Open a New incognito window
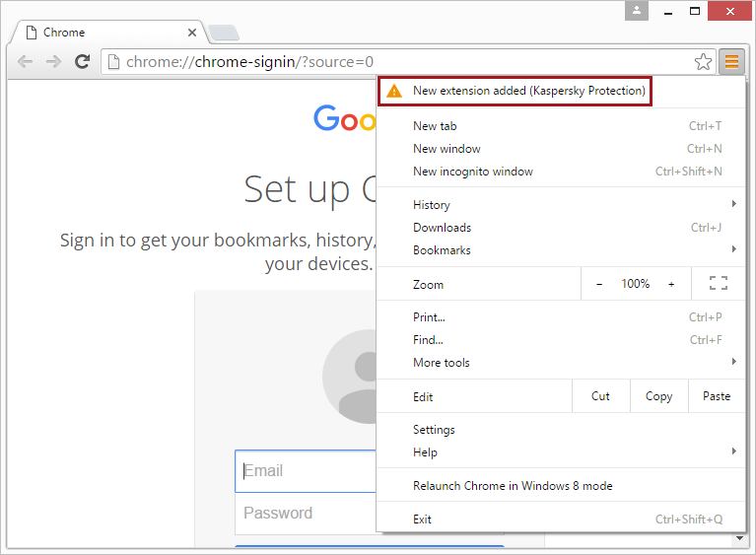The width and height of the screenshot is (756, 555). tap(560, 172)
